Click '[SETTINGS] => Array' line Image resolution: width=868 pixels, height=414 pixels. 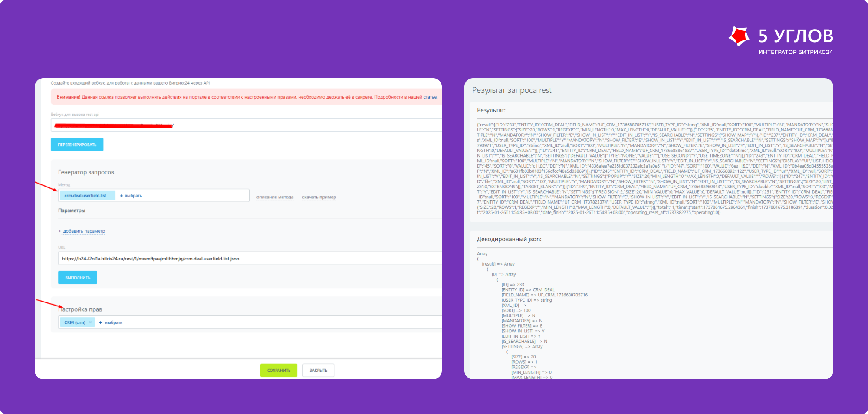[522, 347]
